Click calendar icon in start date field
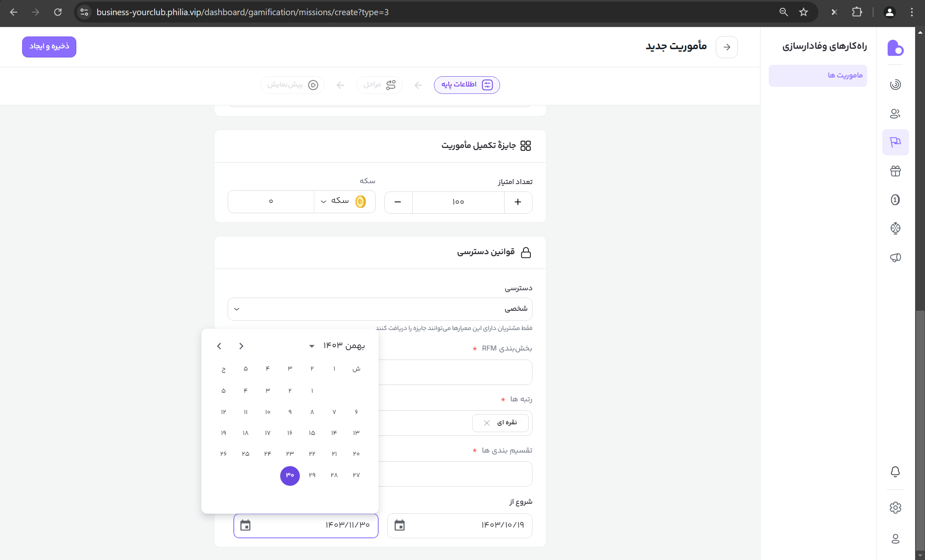 click(x=399, y=525)
